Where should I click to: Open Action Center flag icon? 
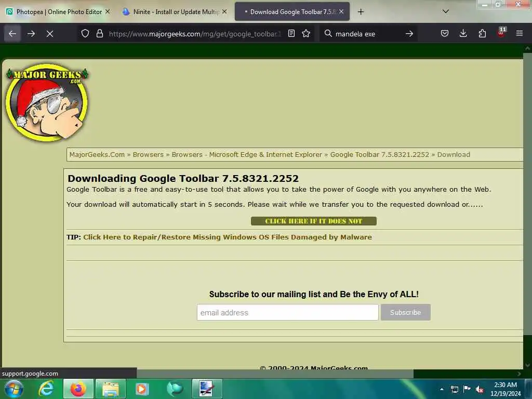click(467, 389)
